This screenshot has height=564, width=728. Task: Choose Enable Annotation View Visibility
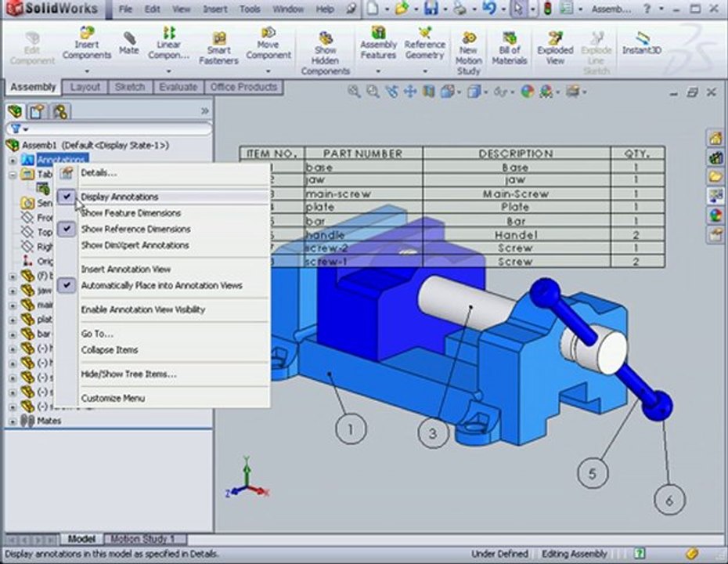coord(143,310)
